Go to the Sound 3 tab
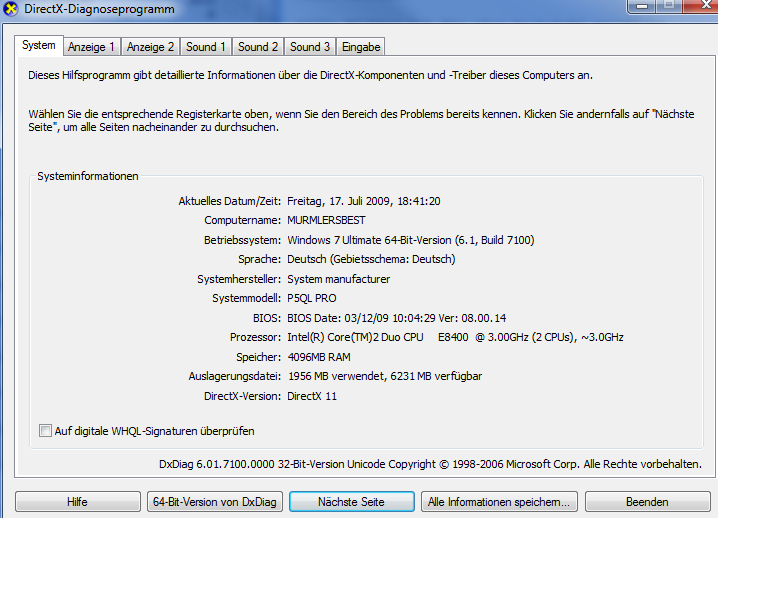 click(310, 47)
